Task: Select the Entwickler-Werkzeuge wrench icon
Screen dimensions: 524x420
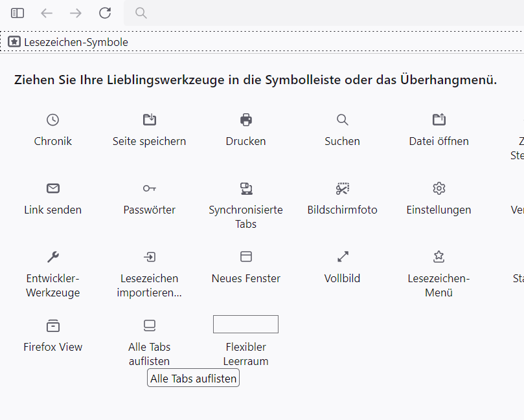Action: [x=53, y=257]
